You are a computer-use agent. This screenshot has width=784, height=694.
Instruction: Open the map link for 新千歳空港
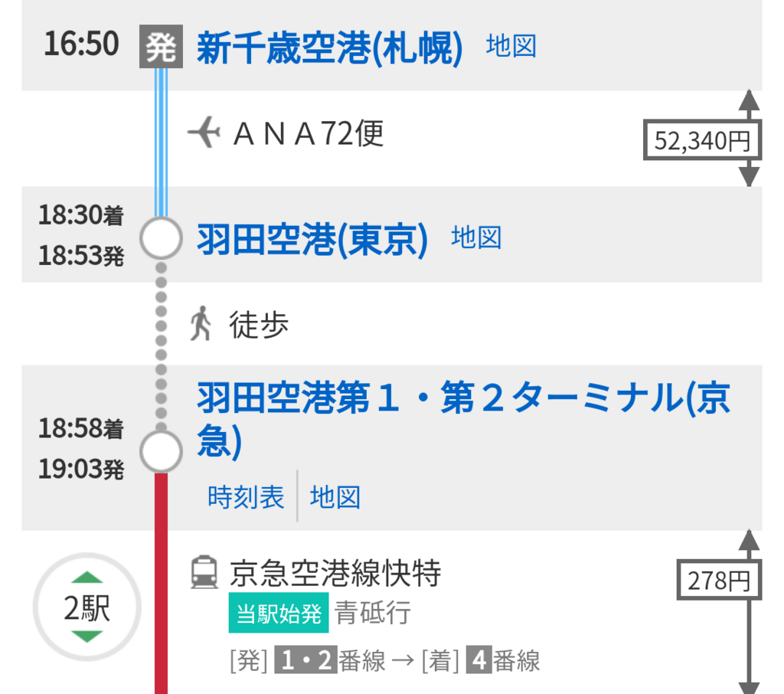(511, 47)
